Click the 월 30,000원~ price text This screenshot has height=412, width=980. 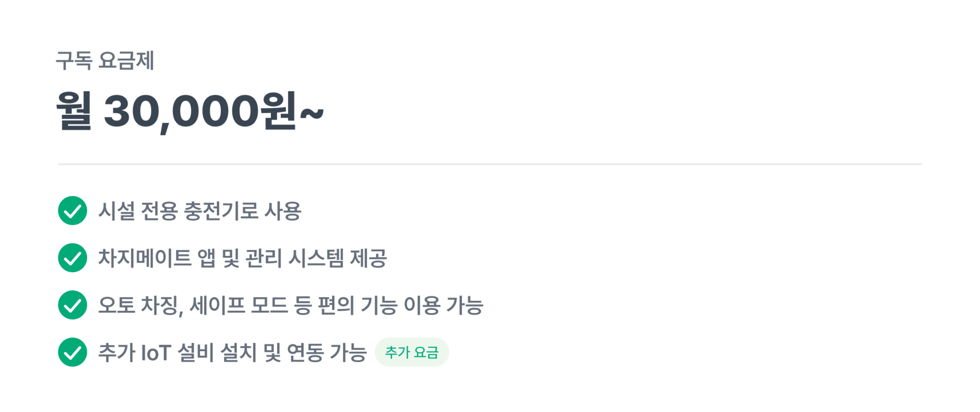click(189, 111)
